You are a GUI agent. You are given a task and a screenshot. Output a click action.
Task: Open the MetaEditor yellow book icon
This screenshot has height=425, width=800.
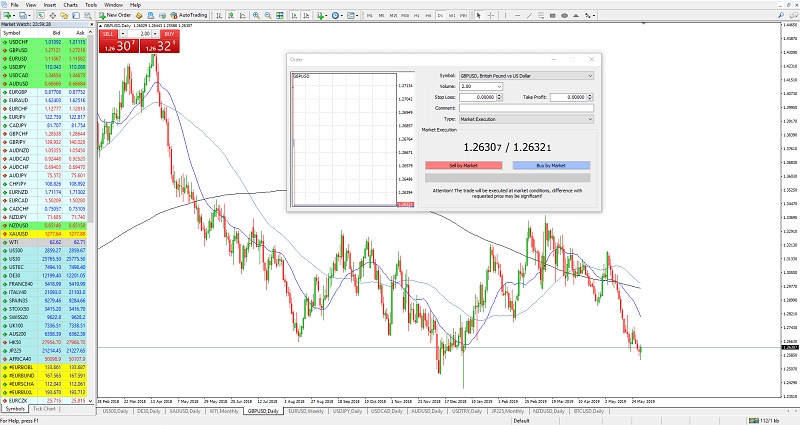139,15
